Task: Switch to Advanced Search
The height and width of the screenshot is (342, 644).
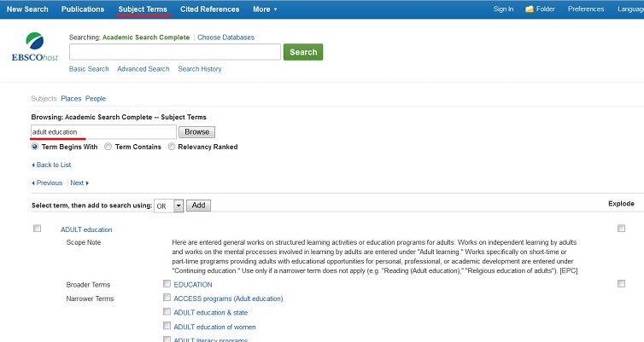Action: (x=143, y=69)
